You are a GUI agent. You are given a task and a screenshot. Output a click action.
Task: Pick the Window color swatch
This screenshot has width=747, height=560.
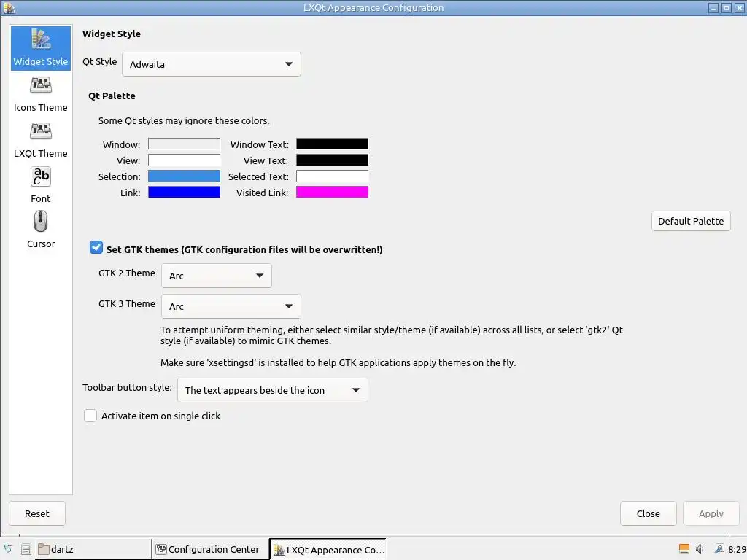(x=184, y=144)
